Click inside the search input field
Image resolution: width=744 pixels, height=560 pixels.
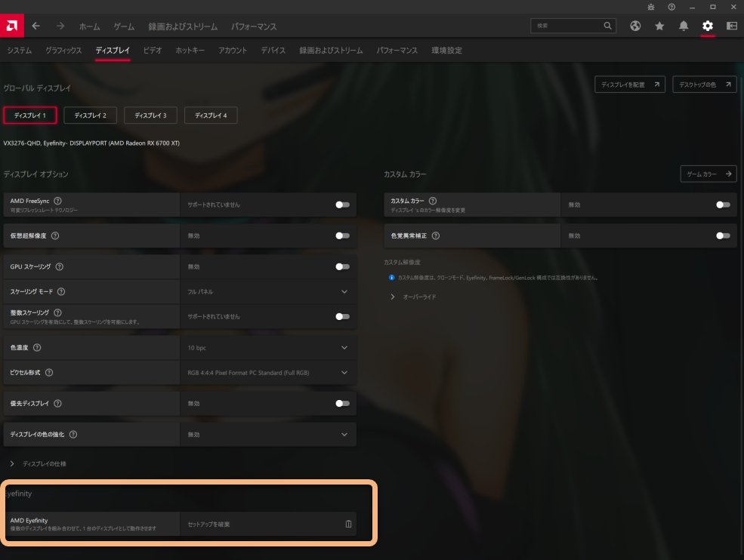570,25
